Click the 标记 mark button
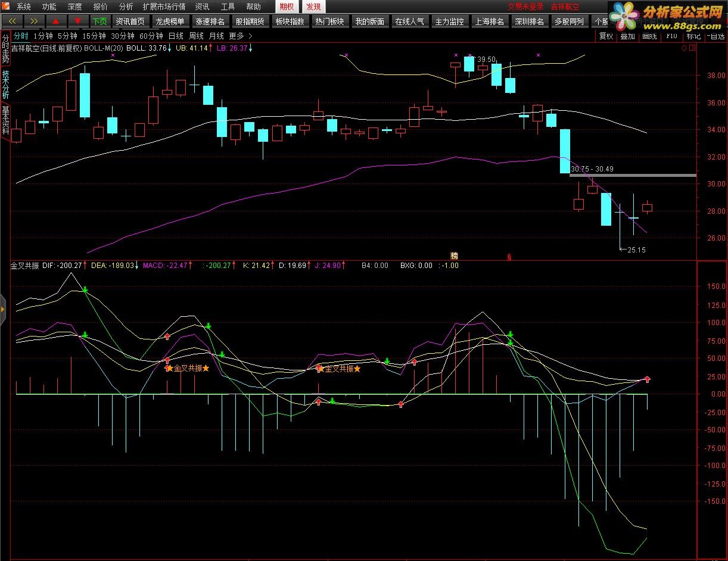This screenshot has width=728, height=561. tap(693, 36)
